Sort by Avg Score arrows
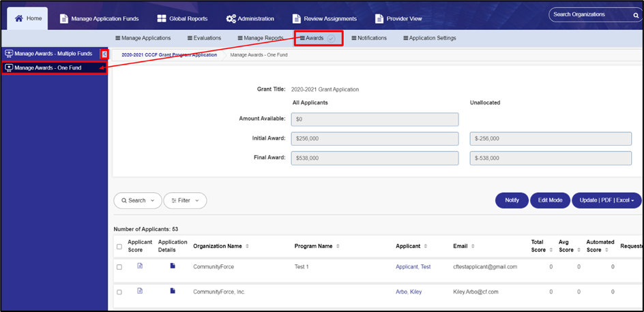 pos(579,250)
